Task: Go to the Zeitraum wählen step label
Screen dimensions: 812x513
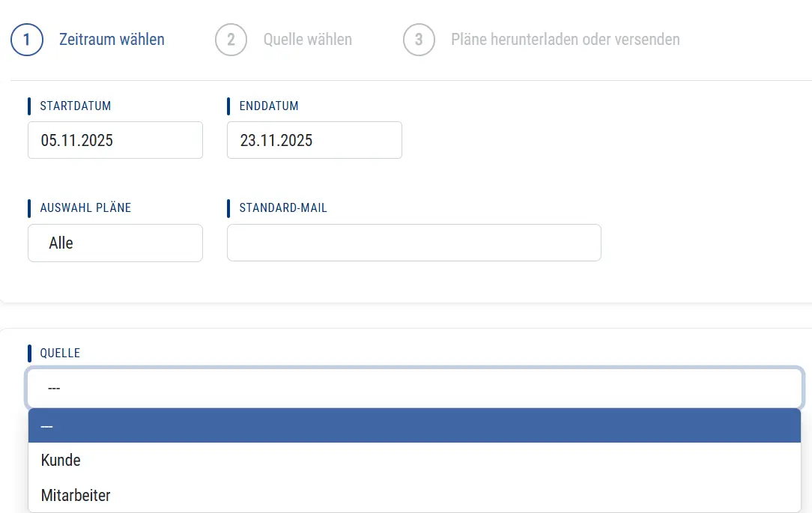Action: [112, 40]
